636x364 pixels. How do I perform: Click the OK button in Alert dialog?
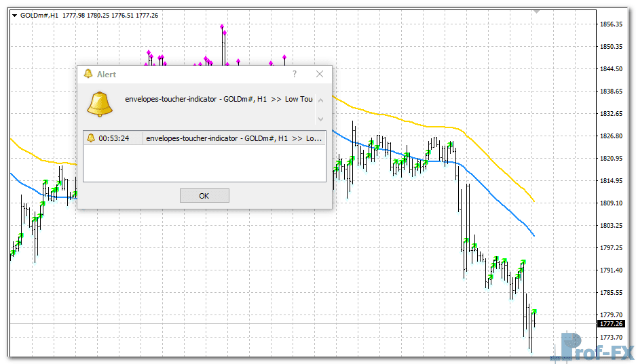pos(204,196)
